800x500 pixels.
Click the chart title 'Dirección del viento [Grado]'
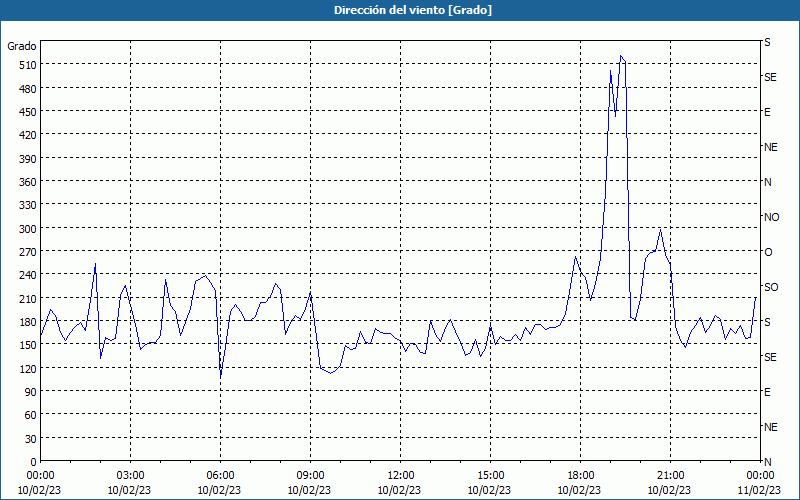point(413,10)
